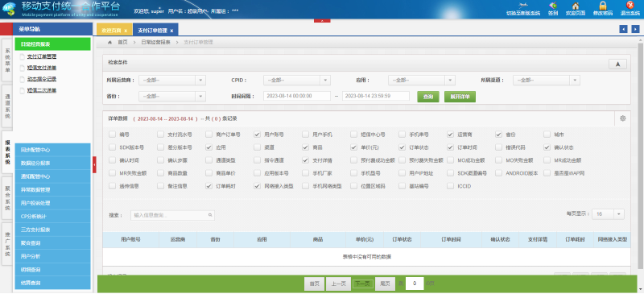The width and height of the screenshot is (644, 294).
Task: Check the 城市 checkbox
Action: 547,135
